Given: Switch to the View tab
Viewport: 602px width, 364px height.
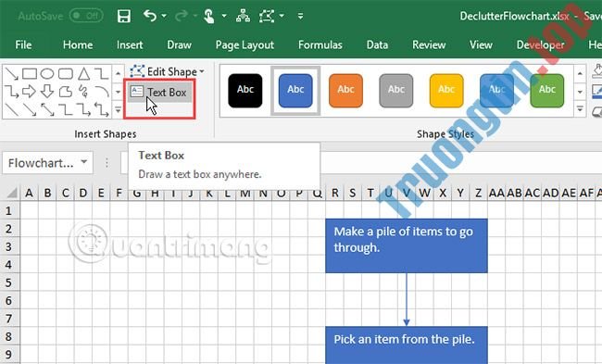Looking at the screenshot, I should click(481, 45).
